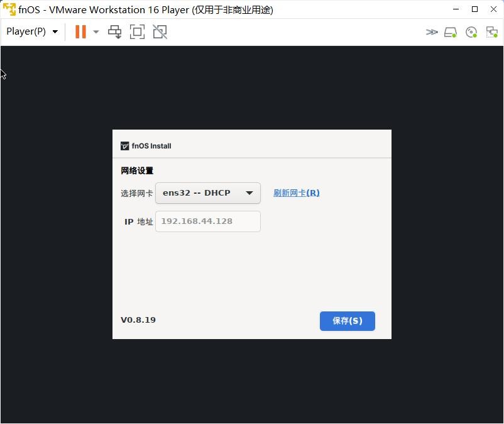Click the double-chevron expand toolbar icon
The height and width of the screenshot is (424, 504).
coord(432,32)
